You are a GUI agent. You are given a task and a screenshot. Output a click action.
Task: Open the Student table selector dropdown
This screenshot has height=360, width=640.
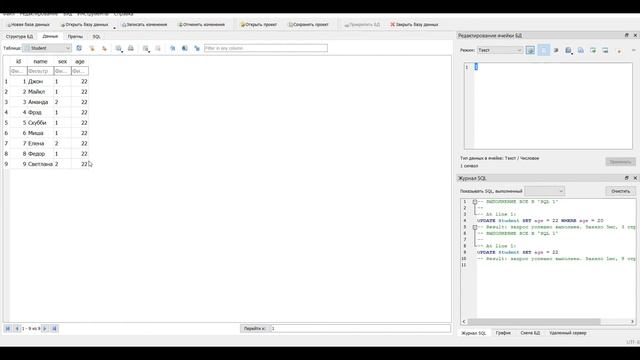47,48
